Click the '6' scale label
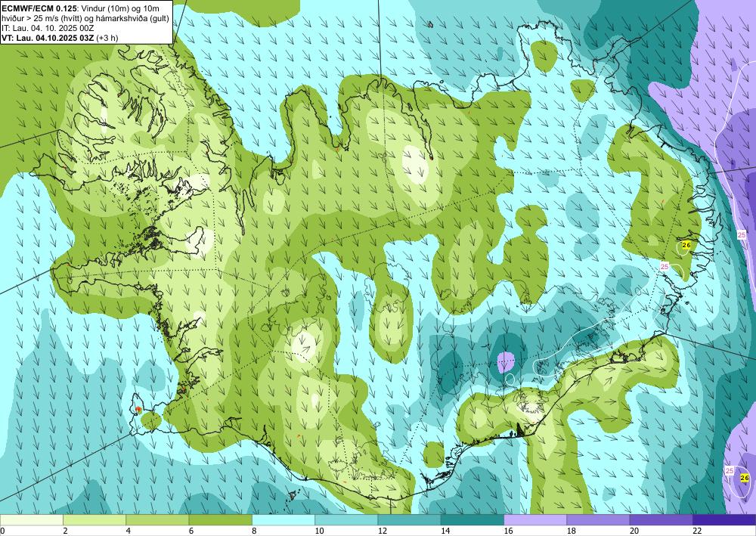756x536 pixels. 191,531
